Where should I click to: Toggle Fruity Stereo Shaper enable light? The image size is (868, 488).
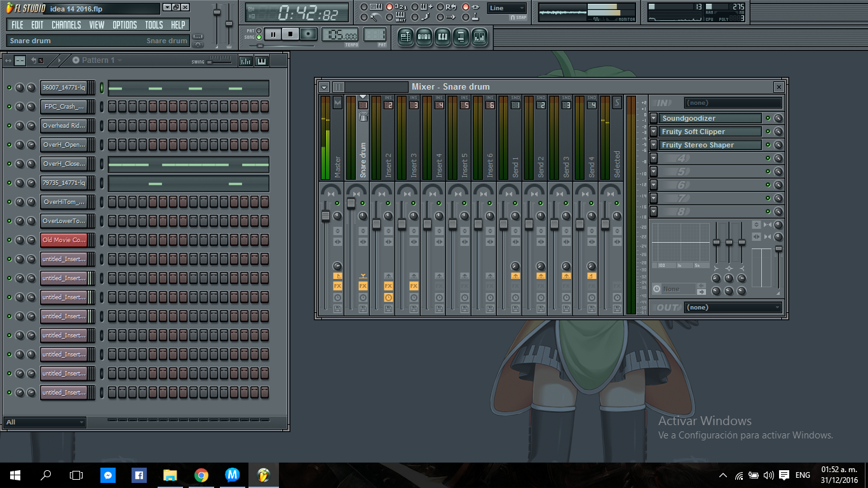tap(768, 145)
